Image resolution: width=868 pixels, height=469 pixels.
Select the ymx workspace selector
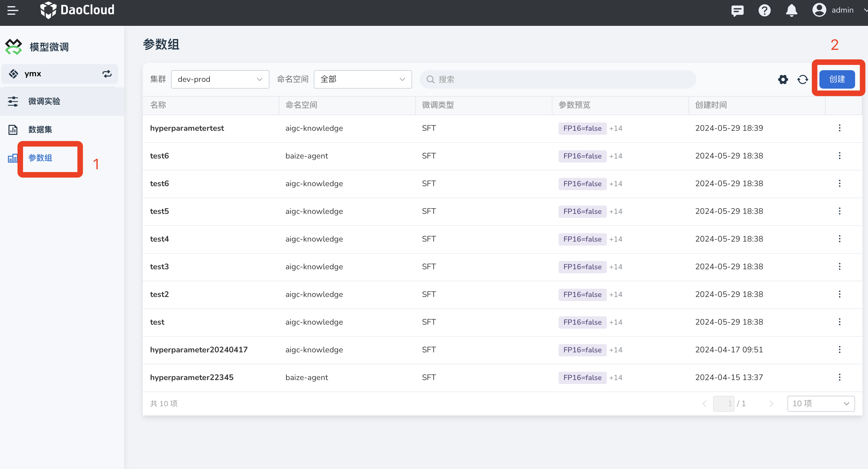pyautogui.click(x=60, y=74)
